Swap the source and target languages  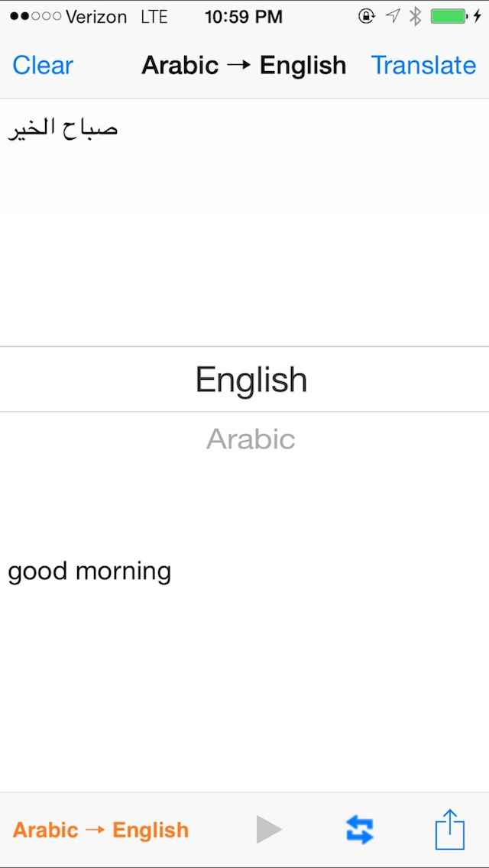(359, 830)
